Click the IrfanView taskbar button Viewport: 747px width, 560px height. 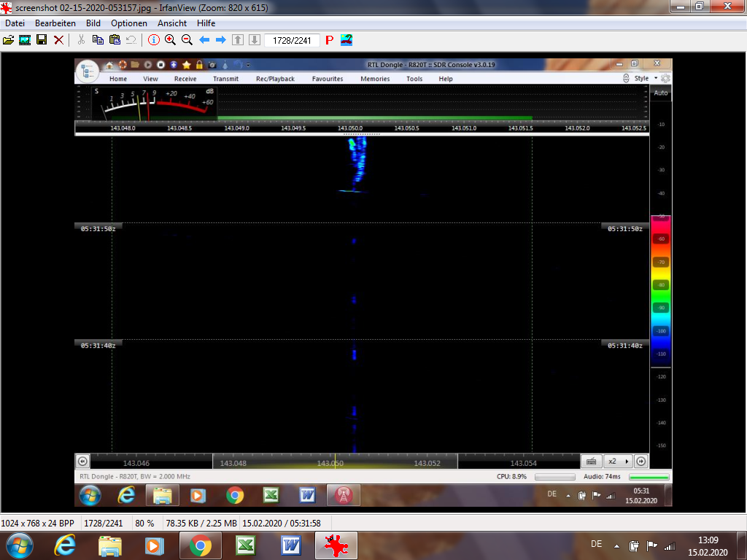(x=336, y=545)
